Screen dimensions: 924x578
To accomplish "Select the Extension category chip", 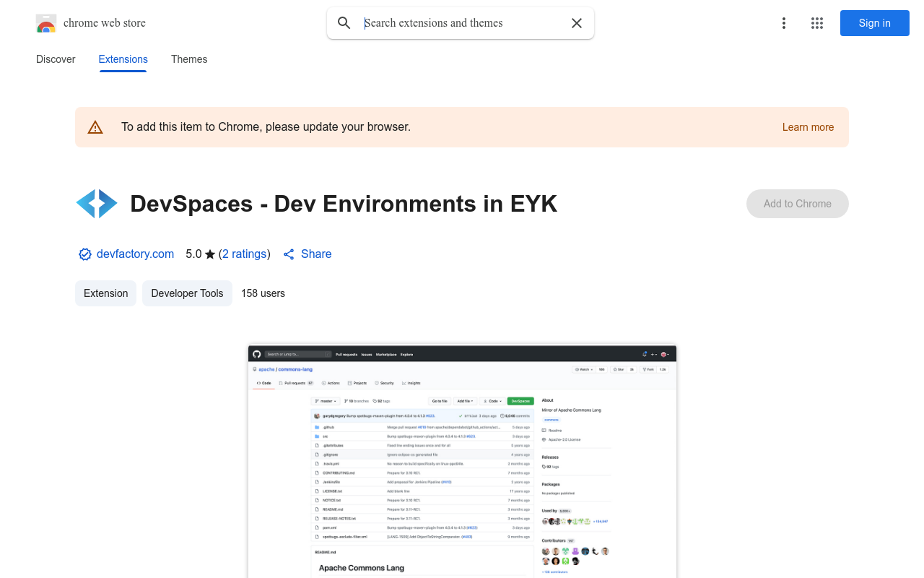I will click(105, 293).
